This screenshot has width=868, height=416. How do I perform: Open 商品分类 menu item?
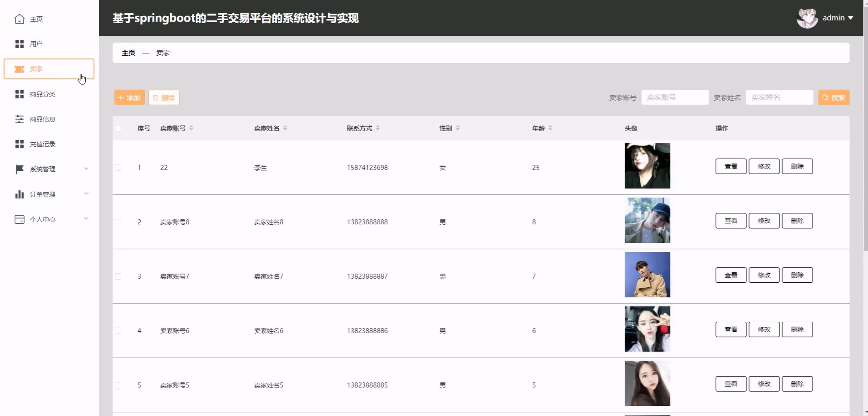[x=42, y=94]
